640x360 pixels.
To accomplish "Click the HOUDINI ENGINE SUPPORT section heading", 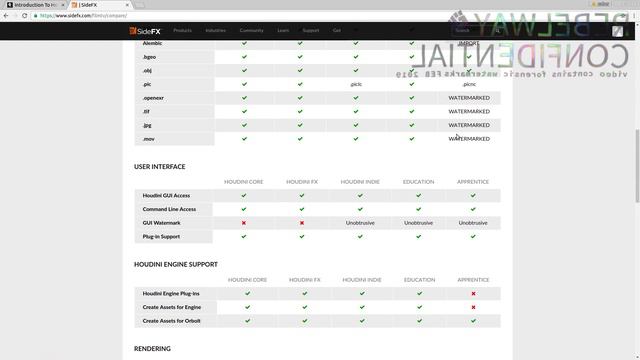I will [x=176, y=264].
